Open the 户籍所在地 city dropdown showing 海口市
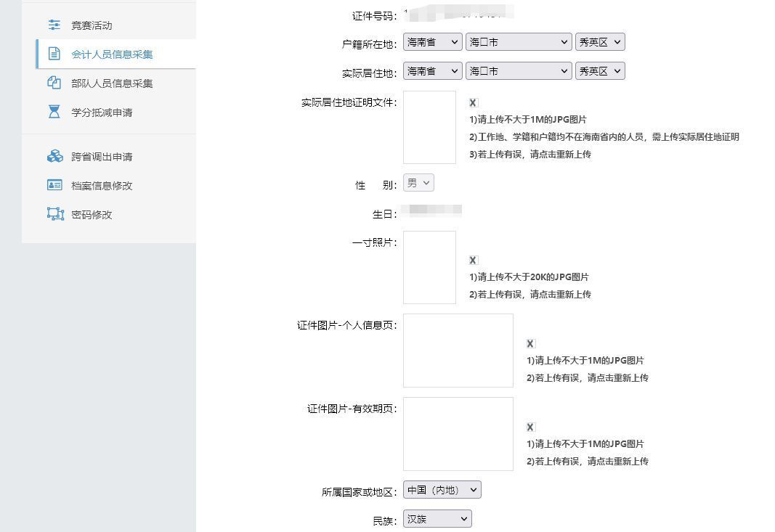This screenshot has width=775, height=532. point(518,41)
